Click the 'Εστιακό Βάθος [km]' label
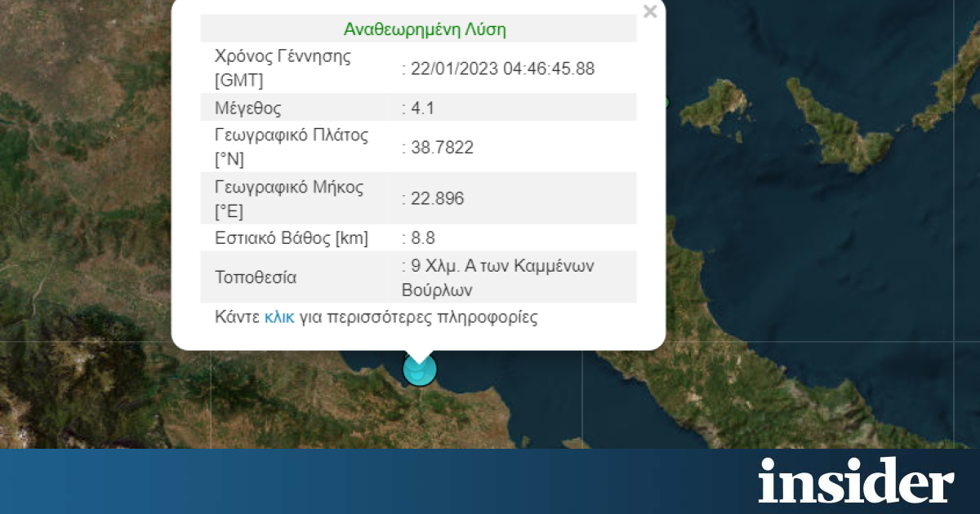The image size is (980, 514). (291, 238)
